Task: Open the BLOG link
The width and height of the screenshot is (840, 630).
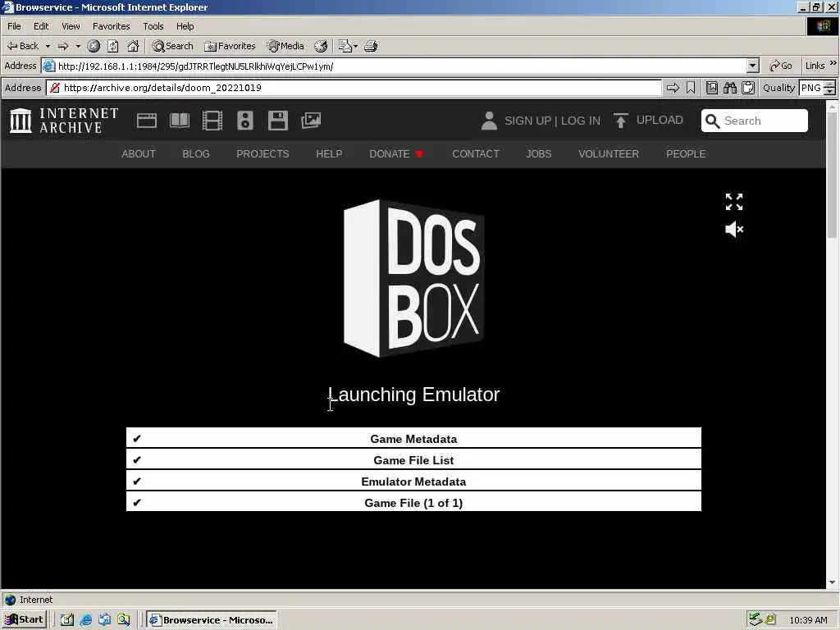Action: click(196, 153)
